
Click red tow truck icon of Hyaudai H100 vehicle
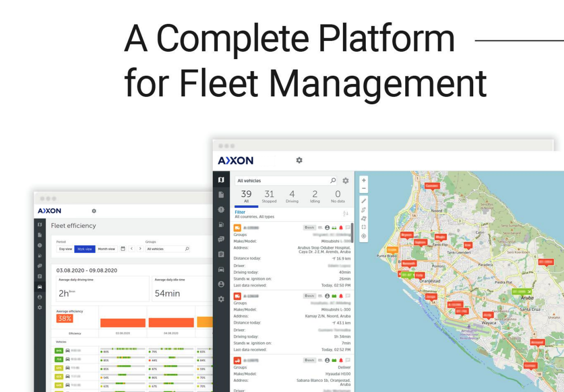(238, 360)
